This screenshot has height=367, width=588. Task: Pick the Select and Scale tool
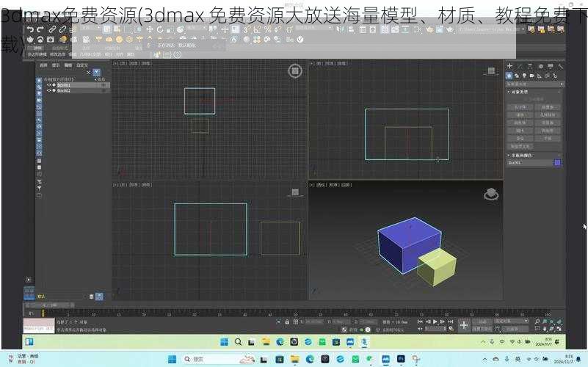pos(170,29)
